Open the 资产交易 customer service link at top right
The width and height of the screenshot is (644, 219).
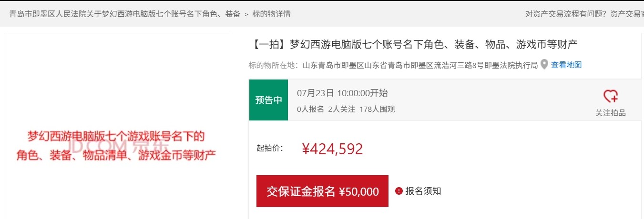pos(627,14)
